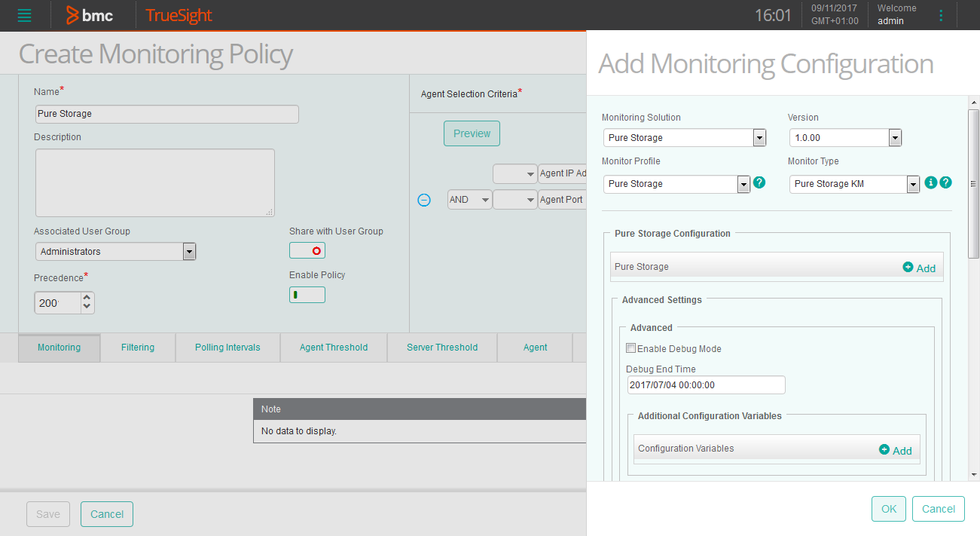Confirm configuration with the OK button

tap(888, 509)
